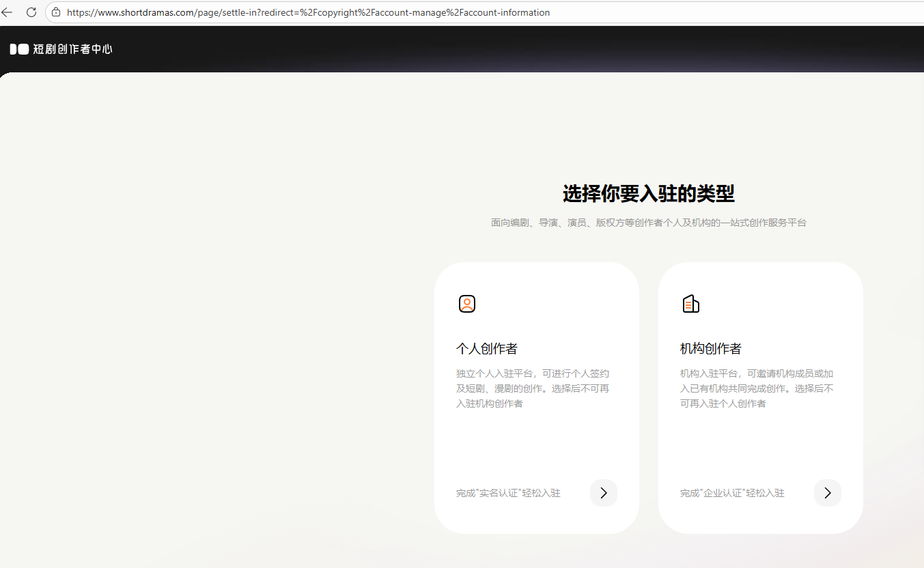This screenshot has width=924, height=568.
Task: Click 完成"实名认证"轻松入驻 text
Action: (508, 493)
